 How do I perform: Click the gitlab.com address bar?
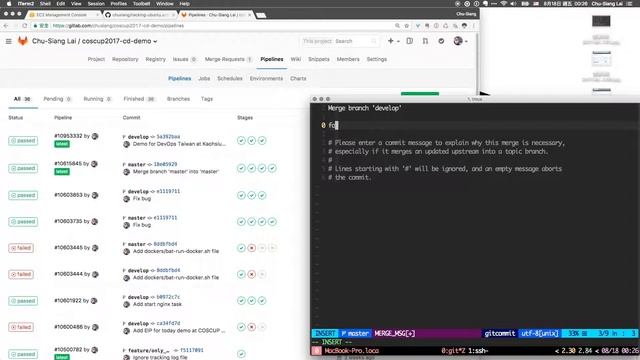click(212, 26)
